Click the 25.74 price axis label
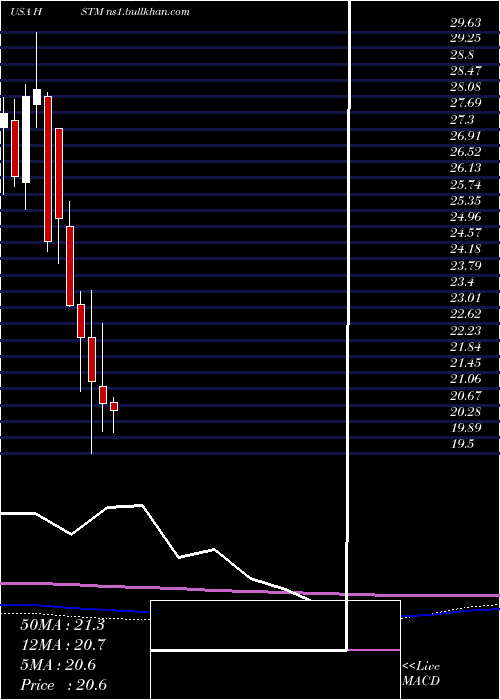Image resolution: width=500 pixels, height=700 pixels. [x=465, y=185]
